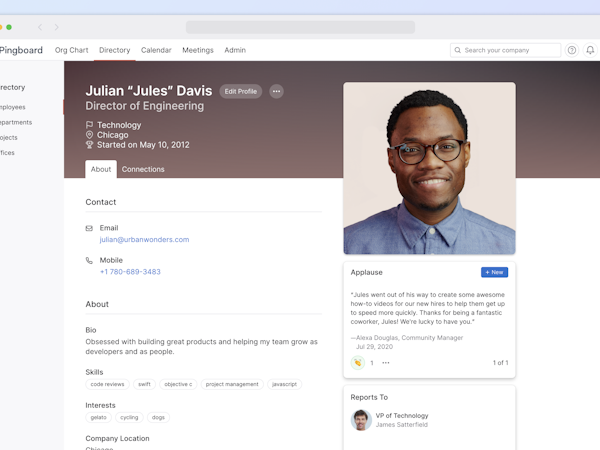Viewport: 600px width, 450px height.
Task: Click the Pingboard logo
Action: coord(21,50)
